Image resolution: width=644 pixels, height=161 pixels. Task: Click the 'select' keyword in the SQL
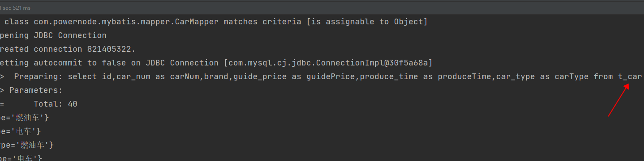click(x=82, y=77)
